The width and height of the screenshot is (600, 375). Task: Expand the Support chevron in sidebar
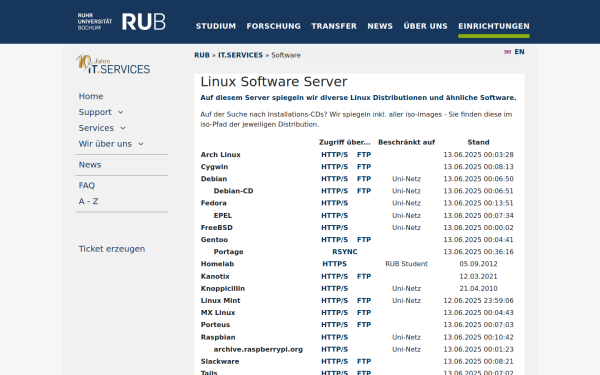coord(121,112)
